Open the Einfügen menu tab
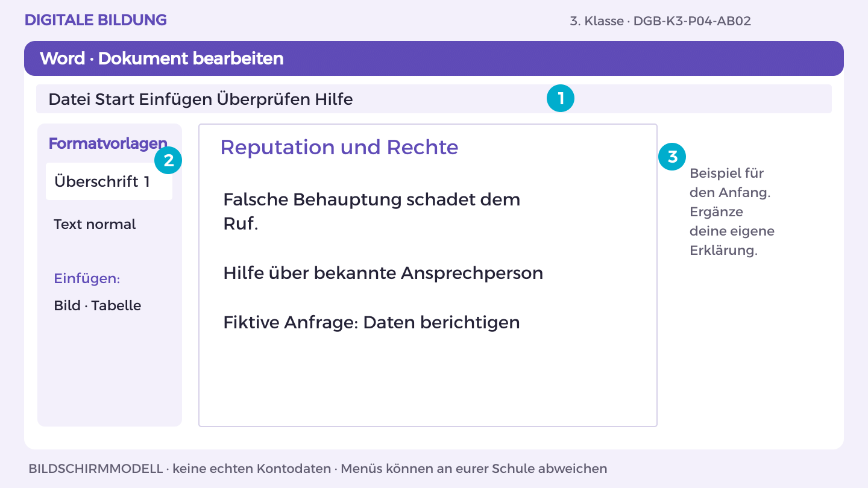 point(175,99)
